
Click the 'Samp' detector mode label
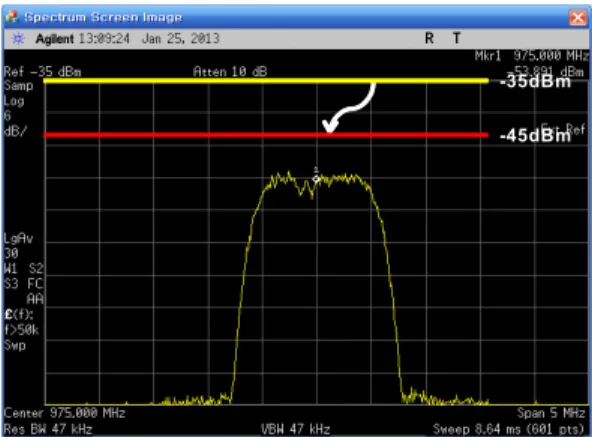click(18, 86)
